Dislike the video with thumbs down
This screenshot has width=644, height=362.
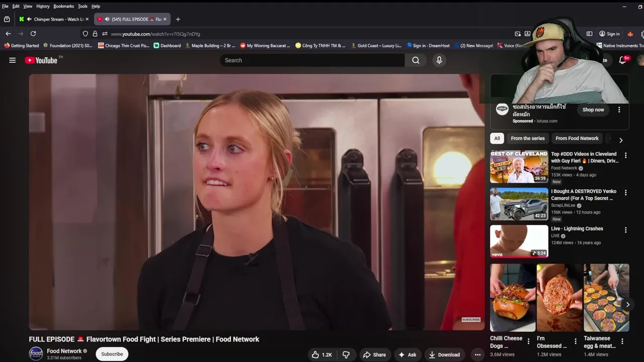coord(346,354)
